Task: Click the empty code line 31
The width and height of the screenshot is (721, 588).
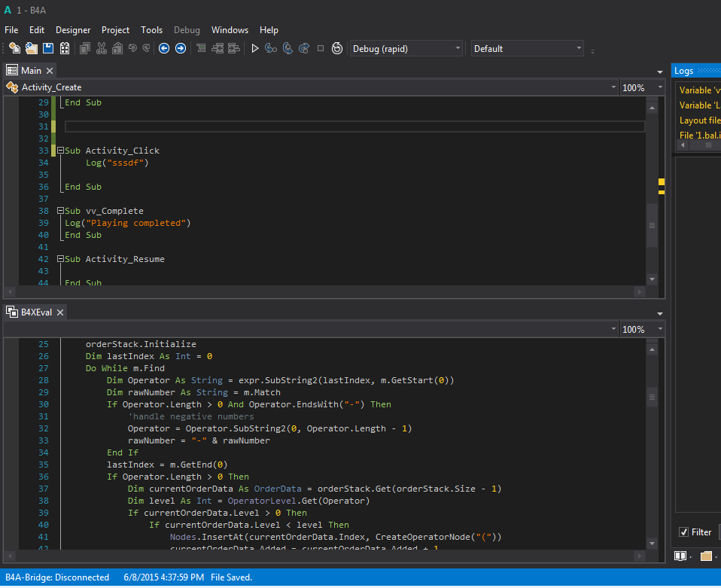Action: click(354, 126)
